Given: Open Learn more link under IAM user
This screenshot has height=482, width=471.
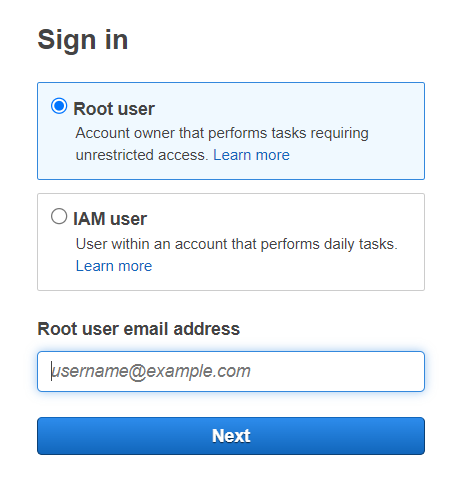Looking at the screenshot, I should (114, 266).
